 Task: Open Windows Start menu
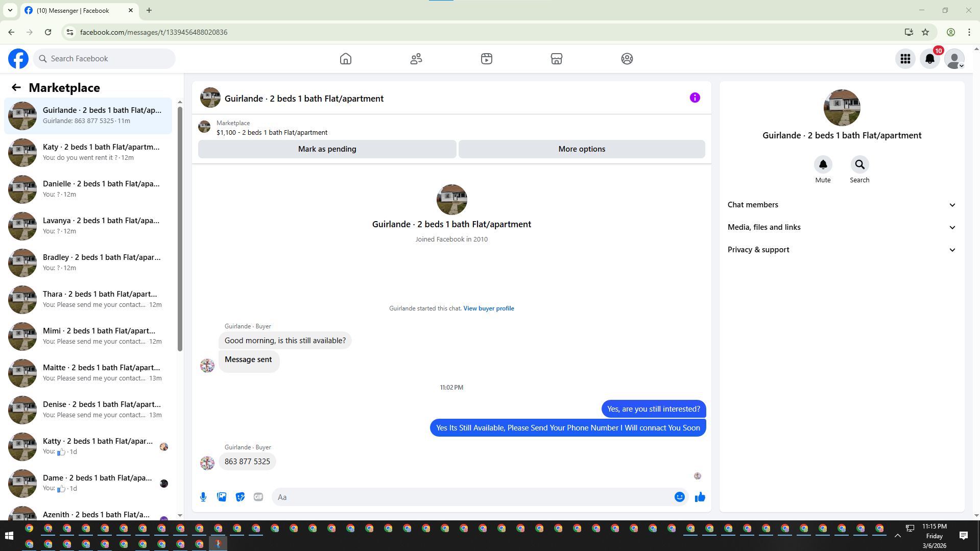click(9, 536)
